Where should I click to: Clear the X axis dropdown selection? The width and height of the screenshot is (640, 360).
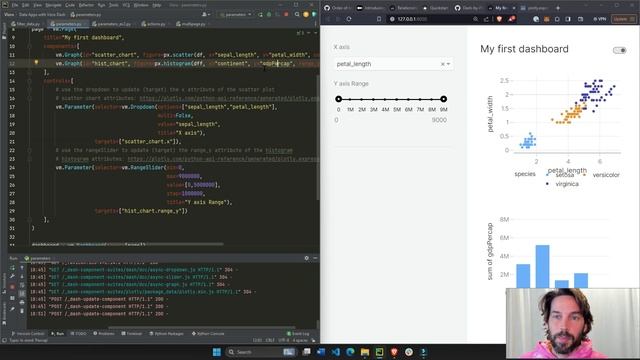tap(442, 64)
